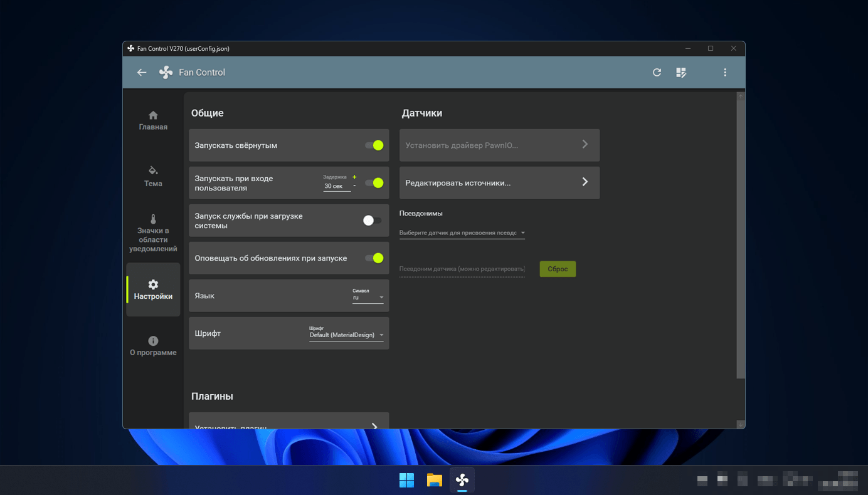The width and height of the screenshot is (868, 495).
Task: Click the vertical scrollbar thumb
Action: coord(741,238)
